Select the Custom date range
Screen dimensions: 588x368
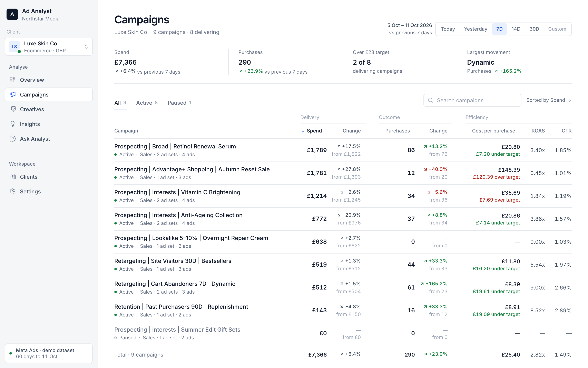tap(557, 29)
